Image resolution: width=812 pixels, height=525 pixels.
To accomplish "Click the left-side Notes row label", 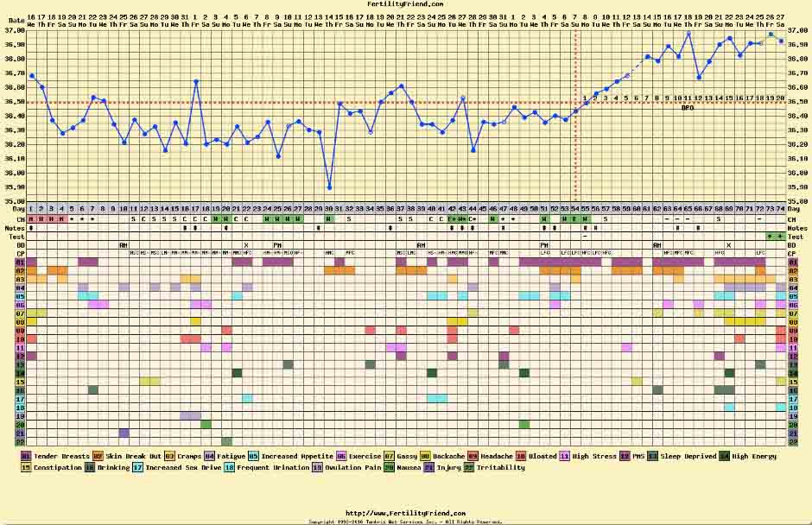I will pyautogui.click(x=12, y=227).
